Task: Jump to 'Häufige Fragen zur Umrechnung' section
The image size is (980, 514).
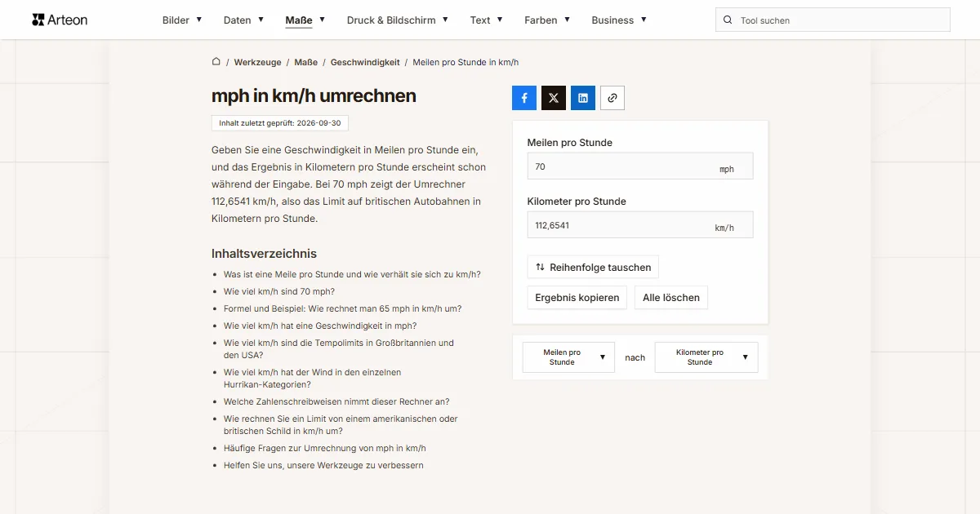Action: [x=325, y=448]
